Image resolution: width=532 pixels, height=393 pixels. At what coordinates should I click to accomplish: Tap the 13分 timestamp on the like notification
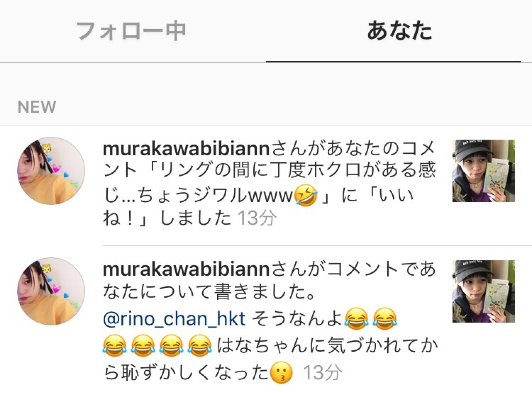pyautogui.click(x=257, y=218)
